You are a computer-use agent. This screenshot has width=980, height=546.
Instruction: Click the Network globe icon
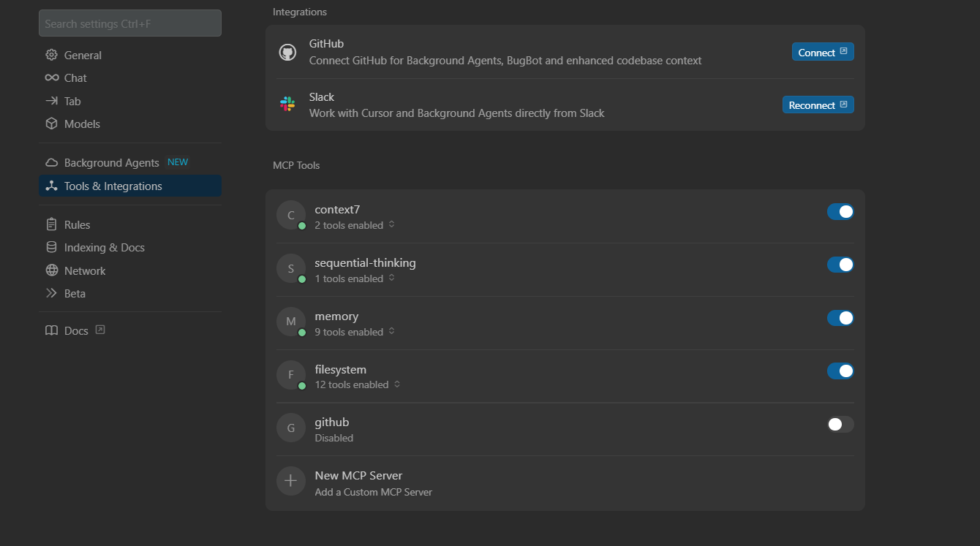click(51, 270)
